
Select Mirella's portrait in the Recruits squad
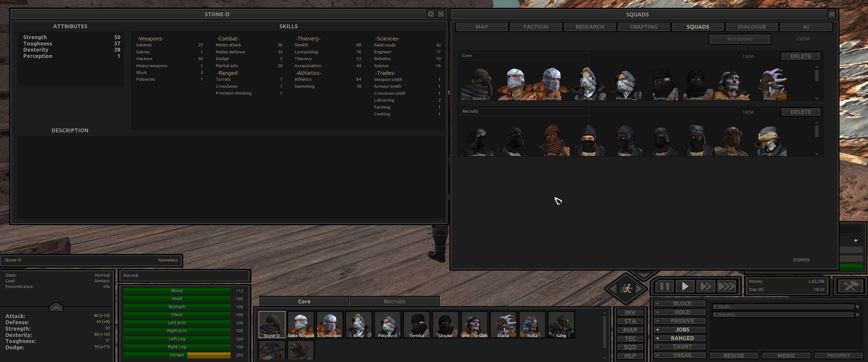[x=624, y=140]
